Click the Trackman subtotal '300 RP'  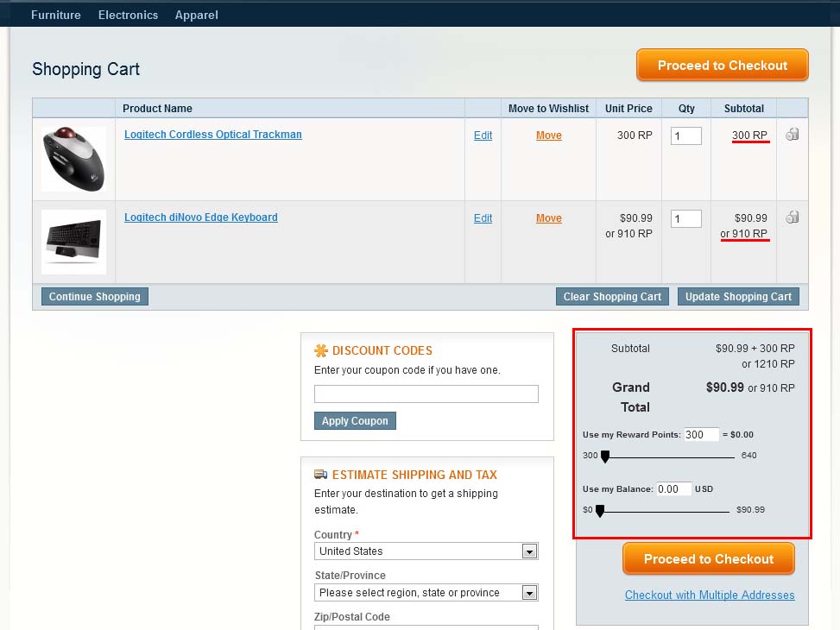tap(749, 135)
